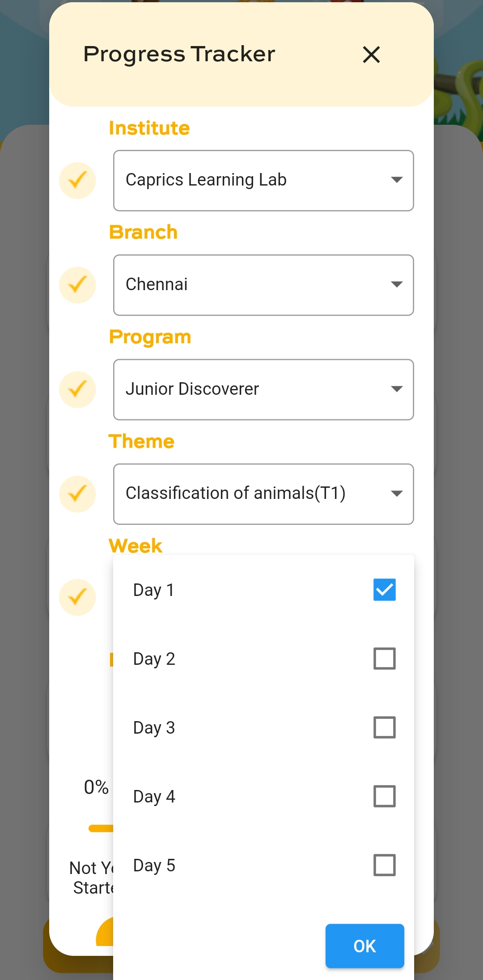Image resolution: width=483 pixels, height=980 pixels.
Task: Open the Program dropdown Junior Discoverer
Action: coord(397,389)
